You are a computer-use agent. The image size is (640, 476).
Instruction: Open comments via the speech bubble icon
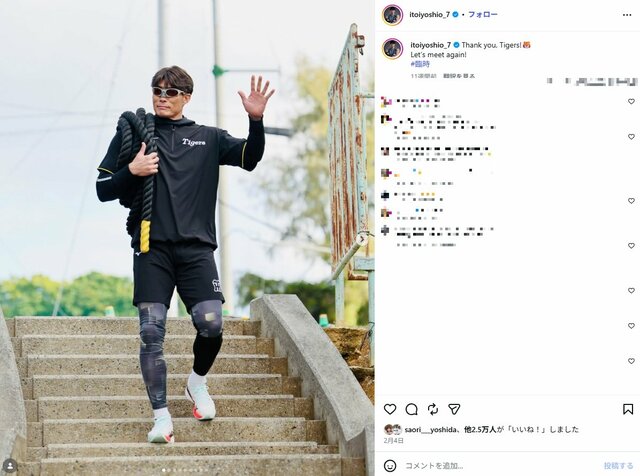click(411, 409)
